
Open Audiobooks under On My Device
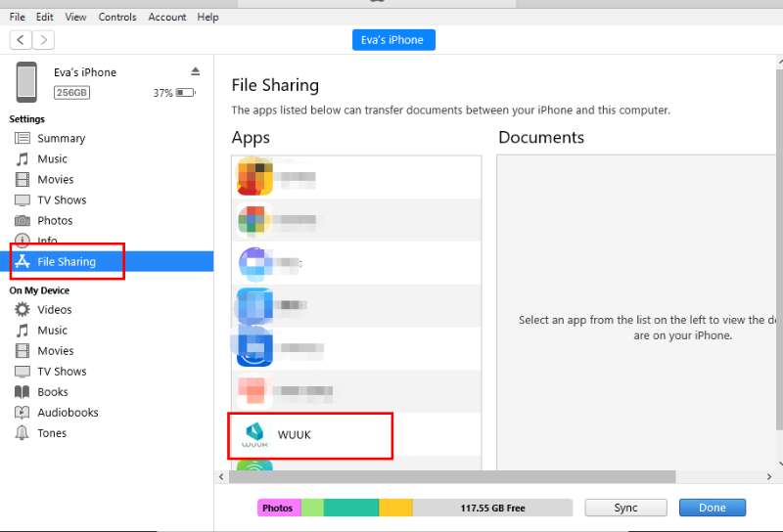click(68, 413)
